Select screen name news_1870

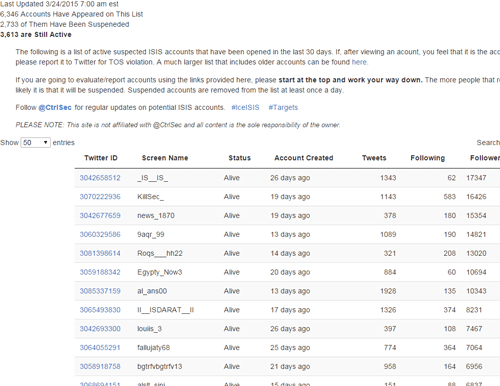coord(156,216)
